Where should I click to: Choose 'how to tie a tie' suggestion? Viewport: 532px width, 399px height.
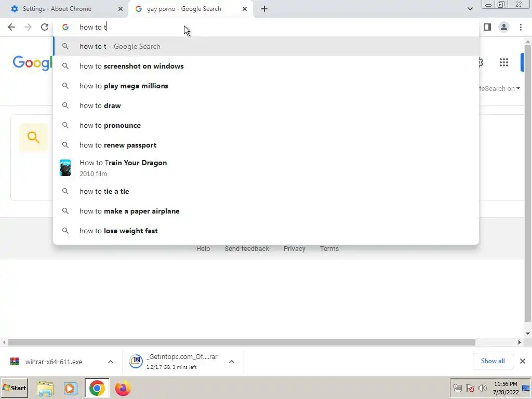[266, 191]
